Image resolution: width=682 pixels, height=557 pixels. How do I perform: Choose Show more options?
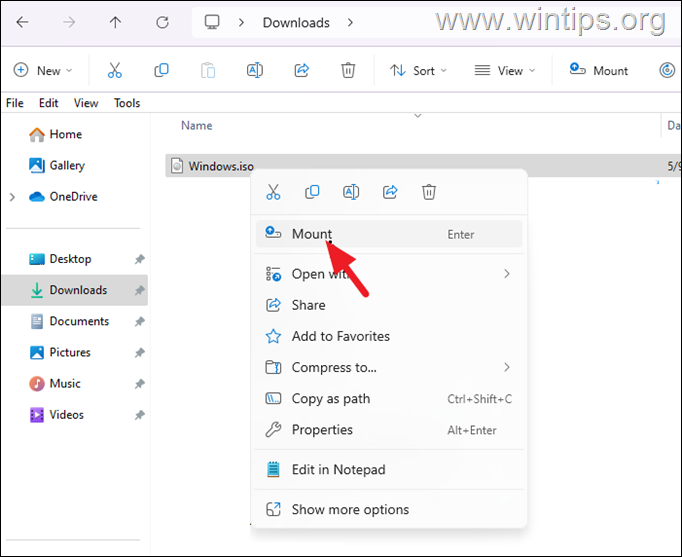[x=389, y=510]
